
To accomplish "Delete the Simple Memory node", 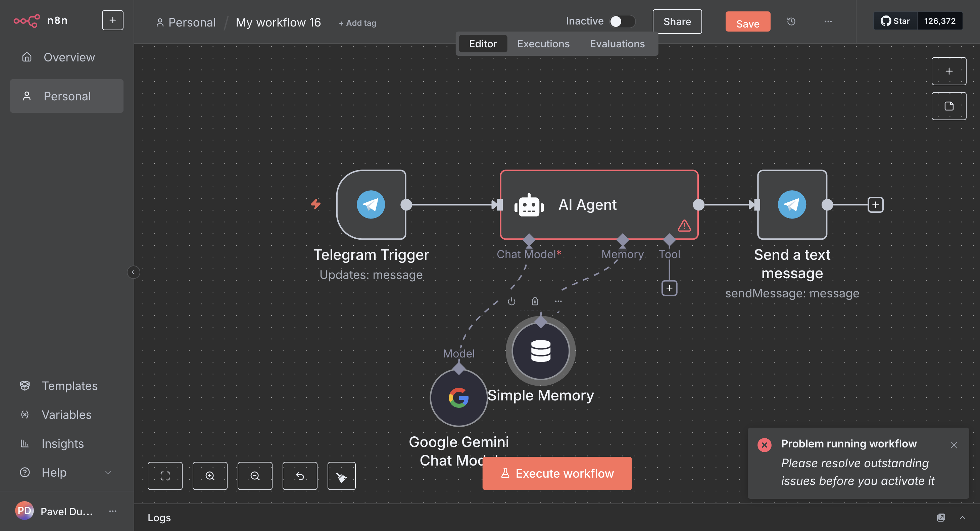I will [x=535, y=301].
